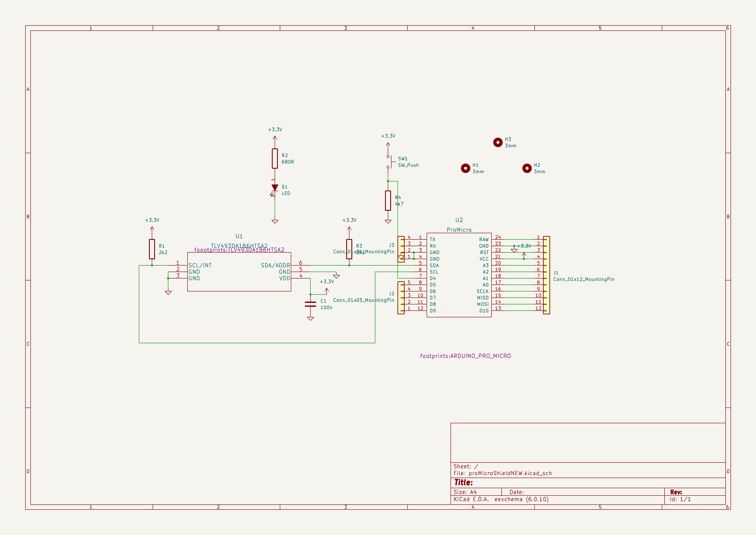Click the R4 4k7 resistor symbol
This screenshot has height=535, width=756.
(x=388, y=200)
